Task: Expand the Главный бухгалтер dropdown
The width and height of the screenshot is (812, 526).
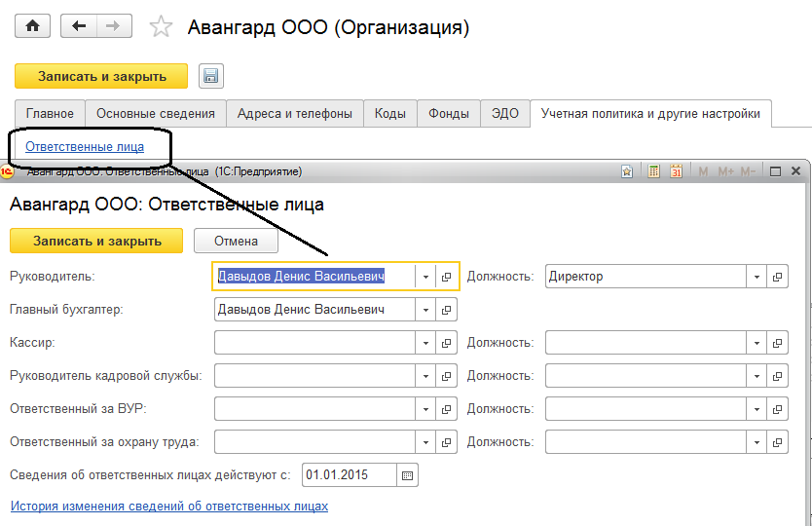Action: click(x=425, y=310)
